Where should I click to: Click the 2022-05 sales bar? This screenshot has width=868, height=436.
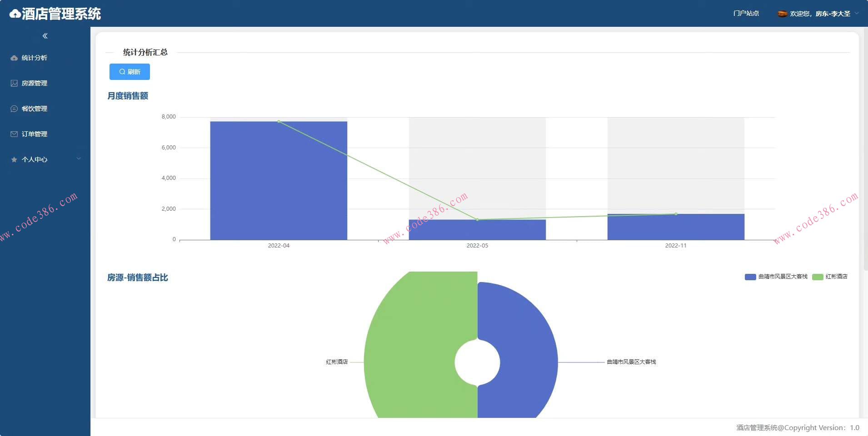pos(477,230)
